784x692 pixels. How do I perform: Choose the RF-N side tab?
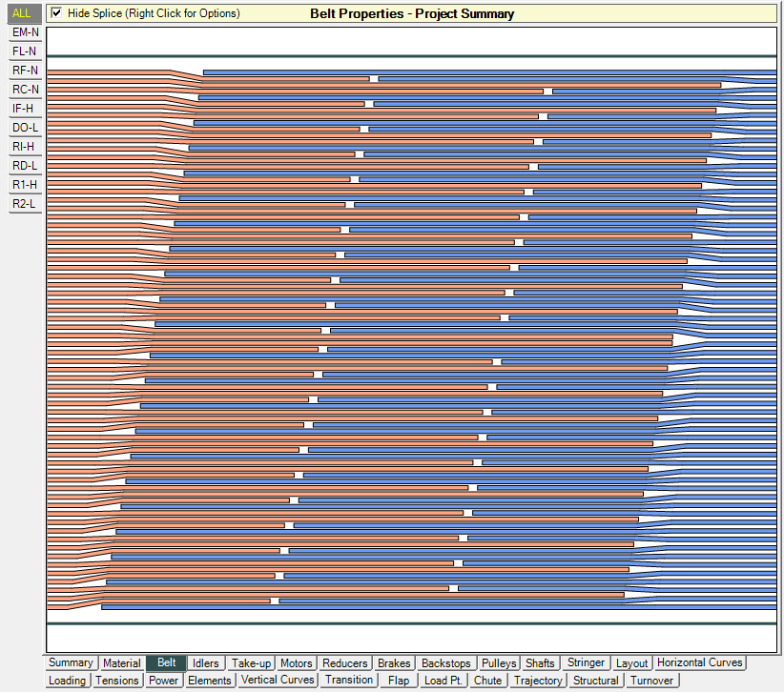tap(26, 71)
